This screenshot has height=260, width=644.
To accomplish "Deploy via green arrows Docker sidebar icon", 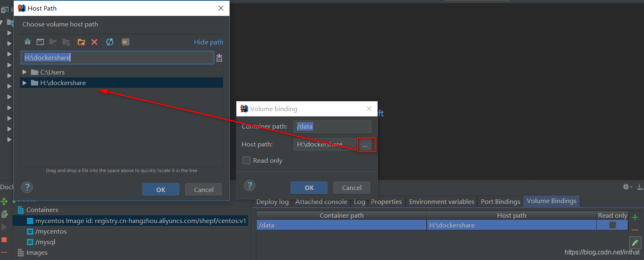I will [4, 201].
